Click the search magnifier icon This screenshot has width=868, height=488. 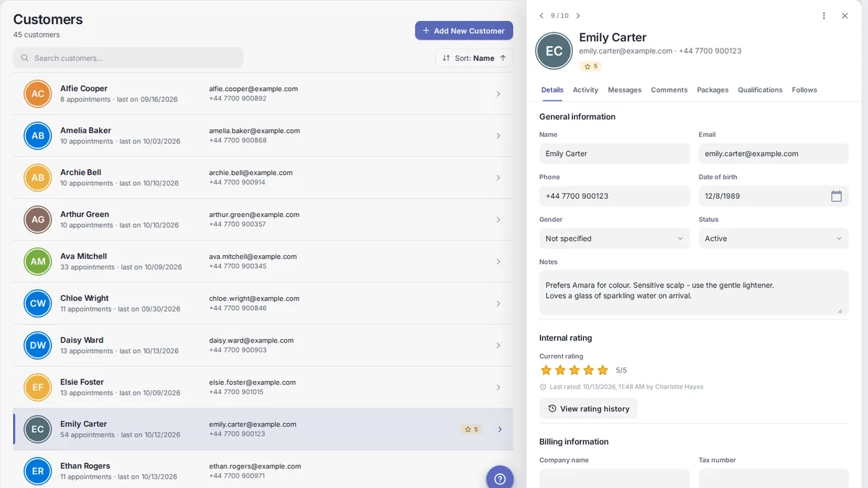(x=25, y=58)
